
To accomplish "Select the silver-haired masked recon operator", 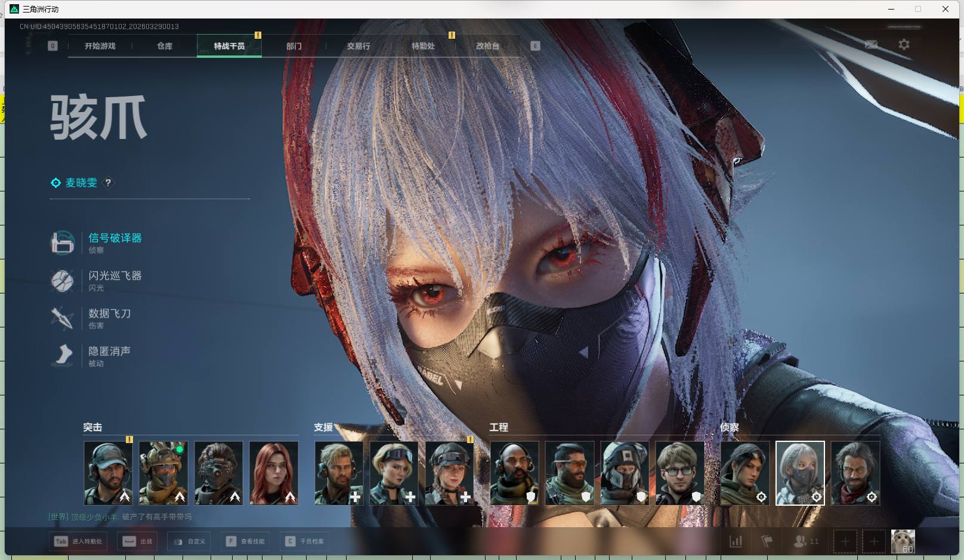I will point(800,473).
